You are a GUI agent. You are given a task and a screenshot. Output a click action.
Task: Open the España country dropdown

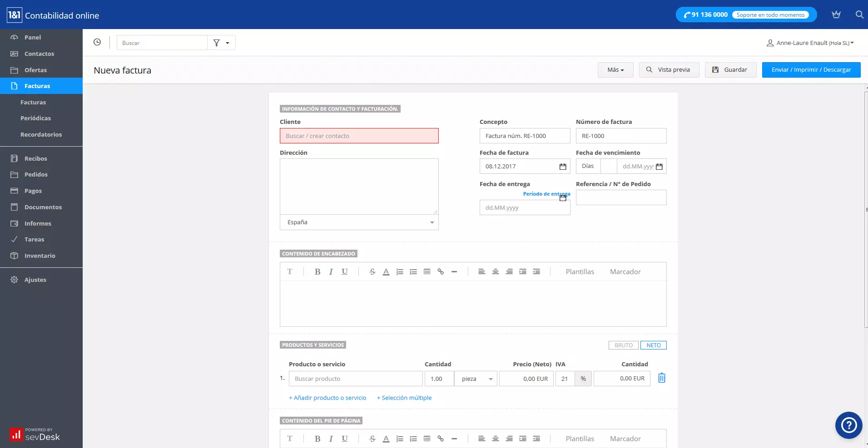[358, 222]
